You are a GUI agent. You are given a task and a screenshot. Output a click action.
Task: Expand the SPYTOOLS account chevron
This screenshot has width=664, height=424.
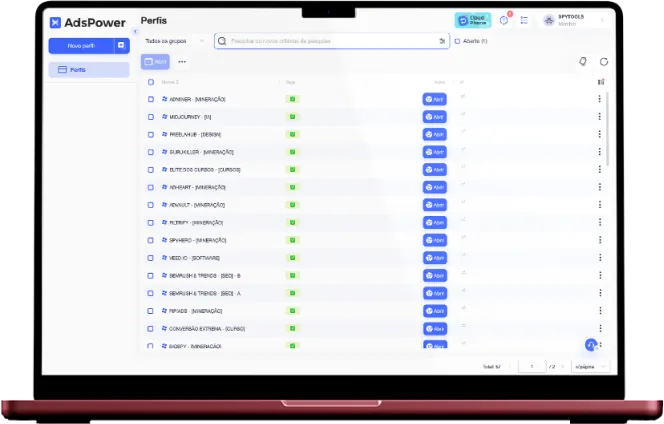pos(602,20)
